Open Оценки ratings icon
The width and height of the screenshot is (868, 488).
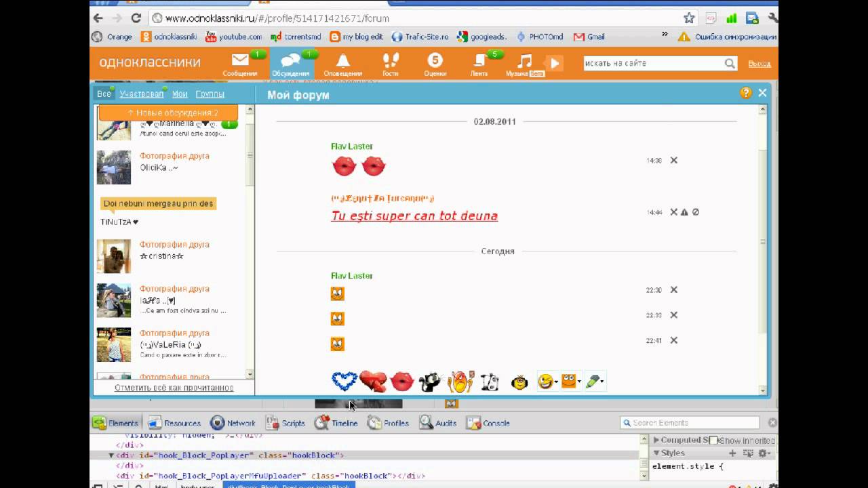435,60
